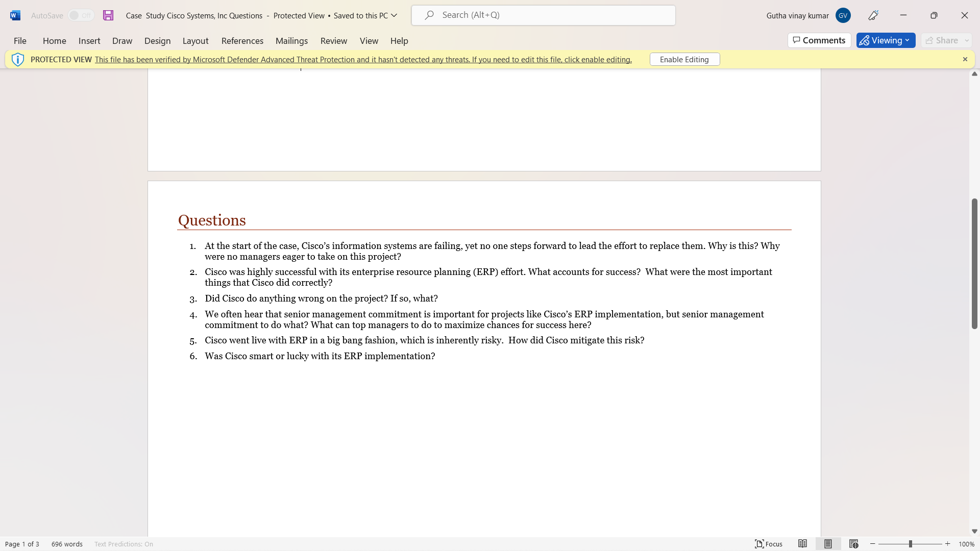Image resolution: width=980 pixels, height=551 pixels.
Task: Dismiss the Protected View warning bar
Action: [965, 59]
